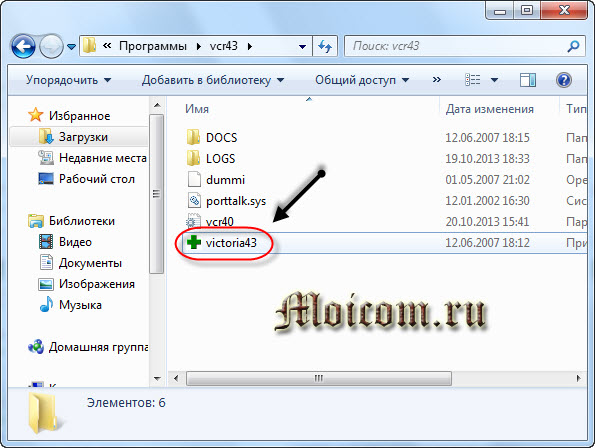595x448 pixels.
Task: Click the Refresh icon beside address bar
Action: (325, 46)
